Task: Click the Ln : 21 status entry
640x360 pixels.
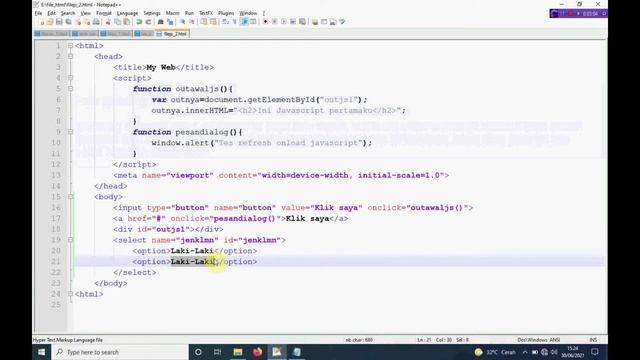Action: (x=424, y=340)
